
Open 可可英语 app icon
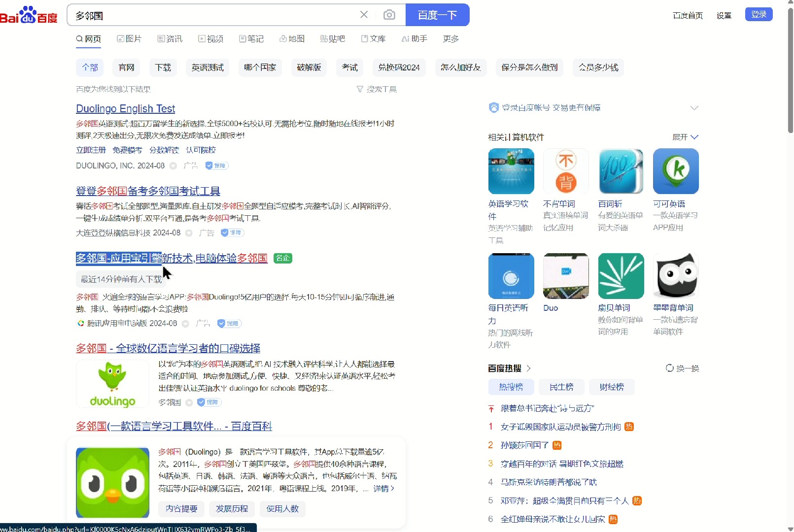tap(676, 171)
